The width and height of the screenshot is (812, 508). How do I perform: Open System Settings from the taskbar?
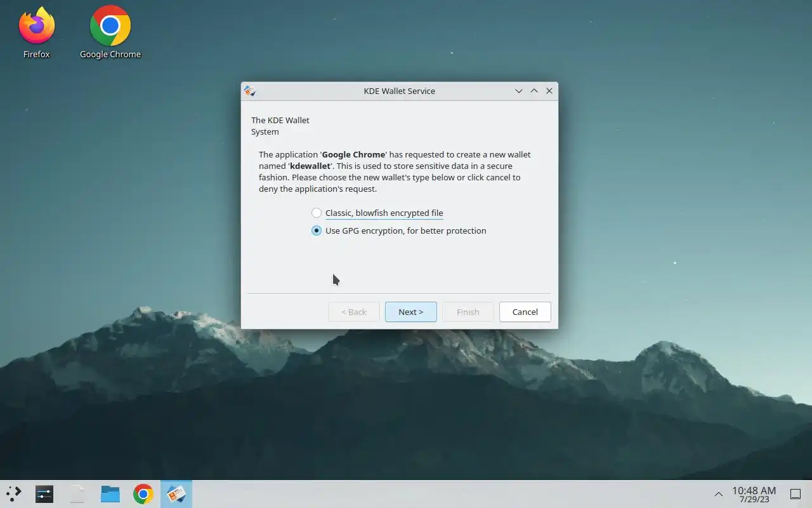pyautogui.click(x=44, y=493)
